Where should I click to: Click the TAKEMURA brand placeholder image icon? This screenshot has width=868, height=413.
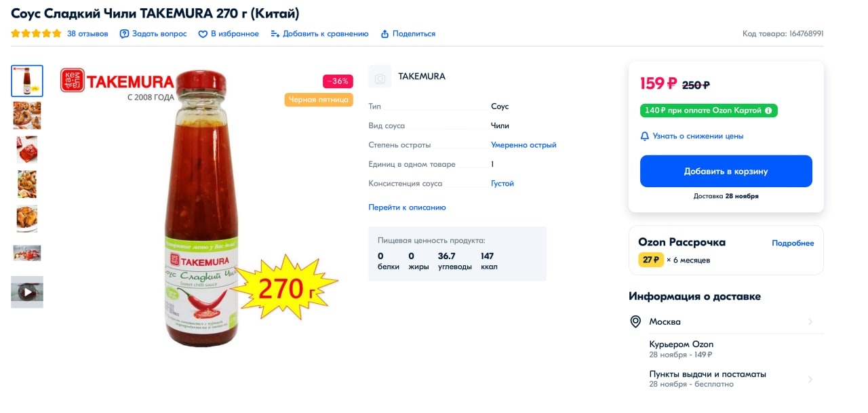point(380,77)
